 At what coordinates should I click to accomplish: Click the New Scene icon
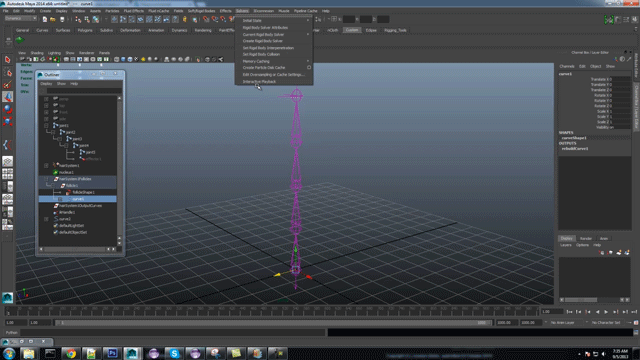pos(44,20)
